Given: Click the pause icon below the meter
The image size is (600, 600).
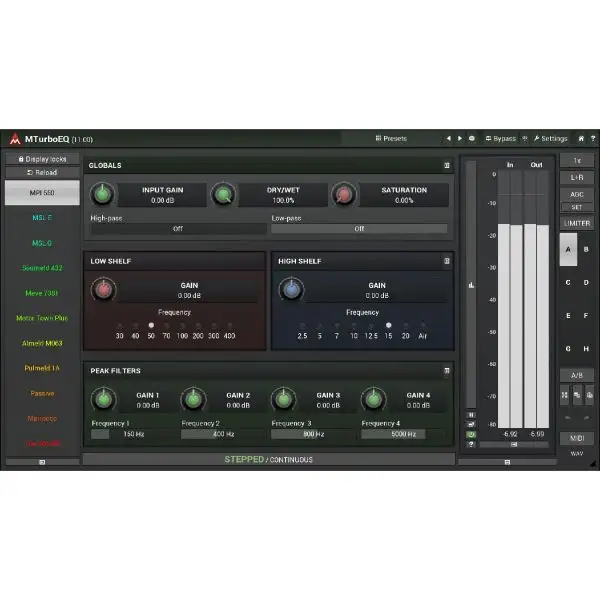Looking at the screenshot, I should pos(471,415).
